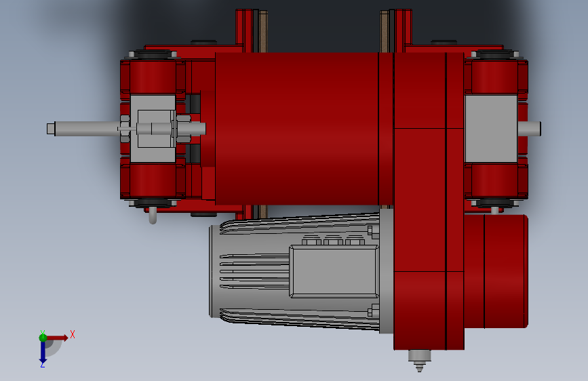Click the blue Z axis of the orientation triad
The width and height of the screenshot is (588, 381).
43,352
